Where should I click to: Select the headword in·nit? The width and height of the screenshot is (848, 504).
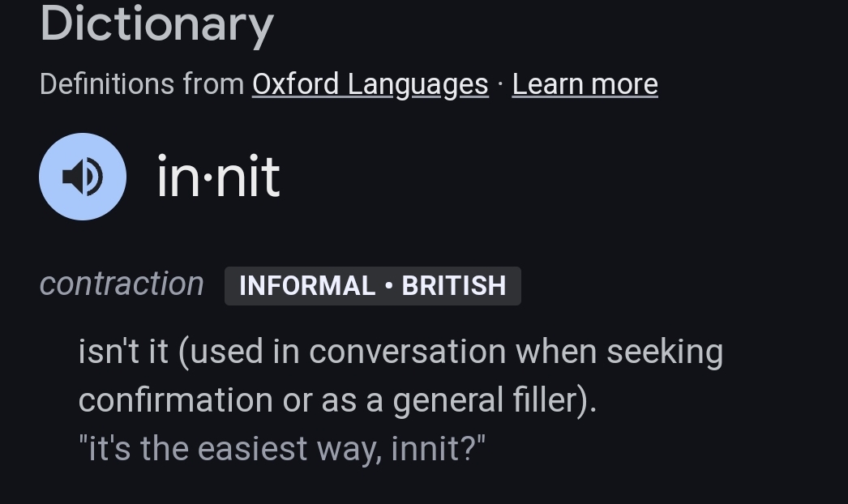click(218, 177)
